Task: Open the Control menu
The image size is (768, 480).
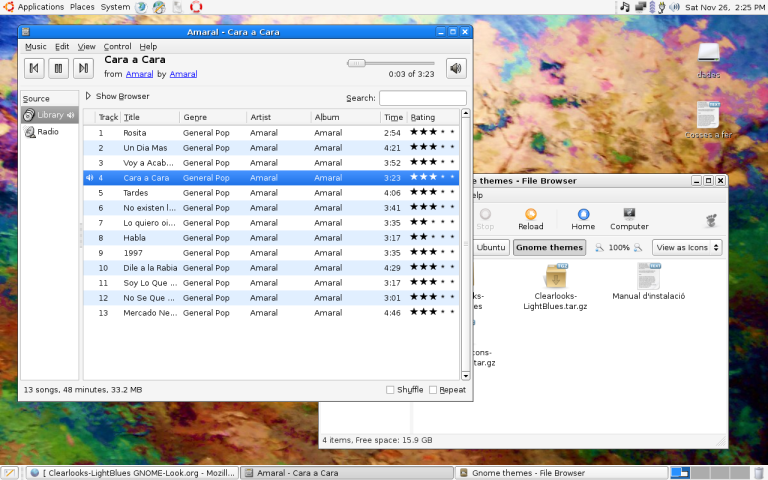Action: click(117, 47)
